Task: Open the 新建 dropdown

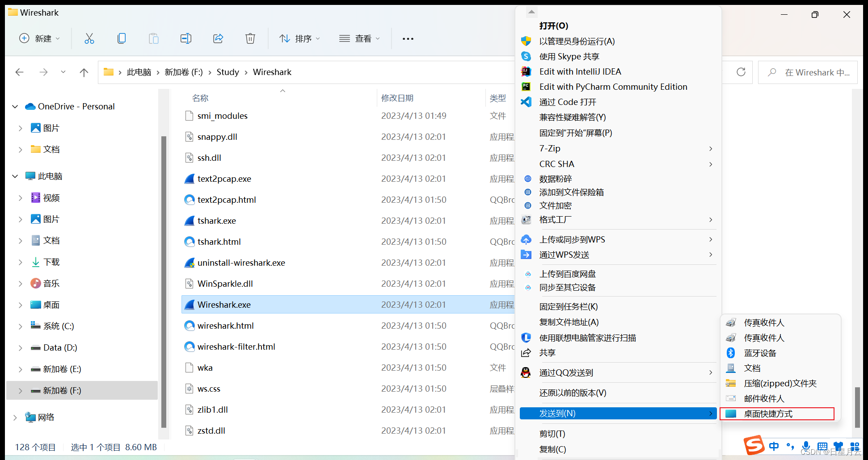Action: (x=39, y=38)
